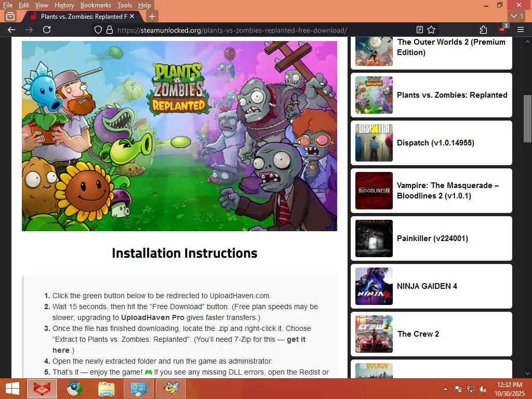Image resolution: width=532 pixels, height=399 pixels.
Task: Click the address bar URL field
Action: point(232,30)
